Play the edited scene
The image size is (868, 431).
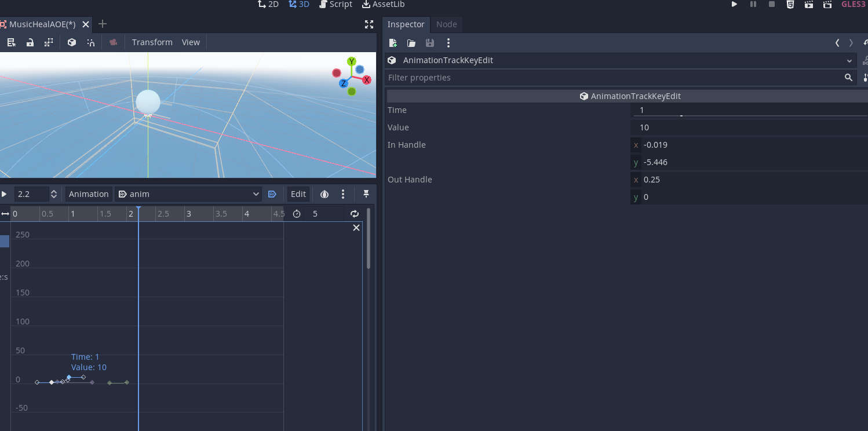[808, 4]
